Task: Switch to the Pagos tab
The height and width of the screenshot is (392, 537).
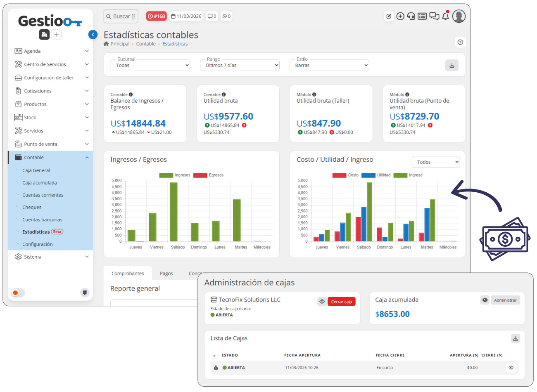Action: (x=166, y=273)
